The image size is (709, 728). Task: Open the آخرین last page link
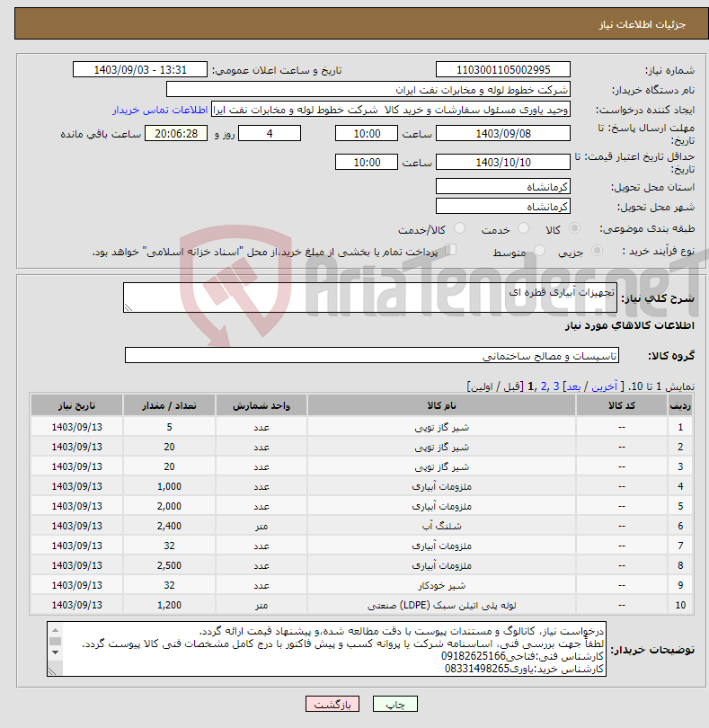605,386
